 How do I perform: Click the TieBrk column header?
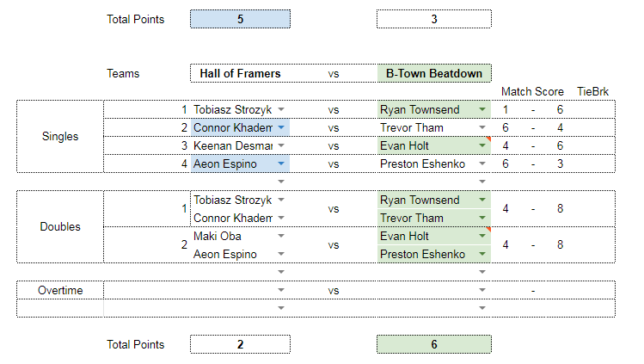click(592, 91)
